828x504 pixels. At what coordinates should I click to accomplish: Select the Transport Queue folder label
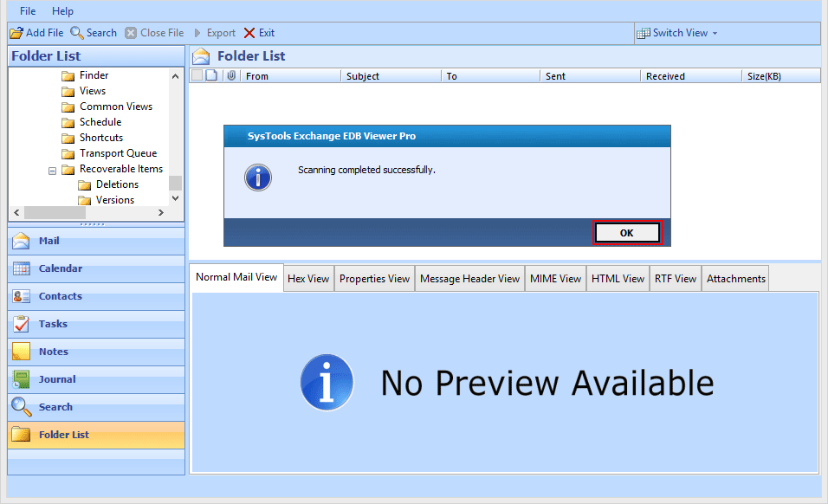coord(119,153)
